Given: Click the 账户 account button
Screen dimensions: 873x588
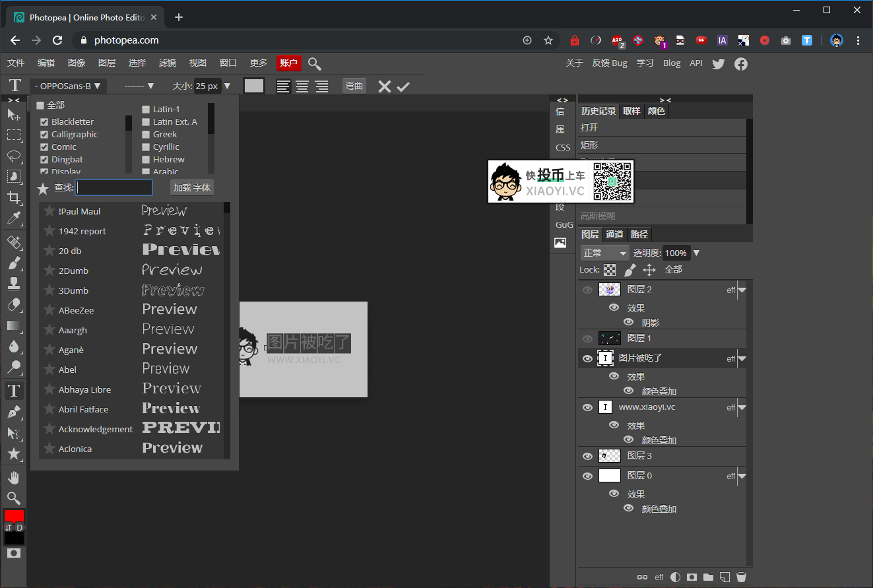Looking at the screenshot, I should point(289,63).
